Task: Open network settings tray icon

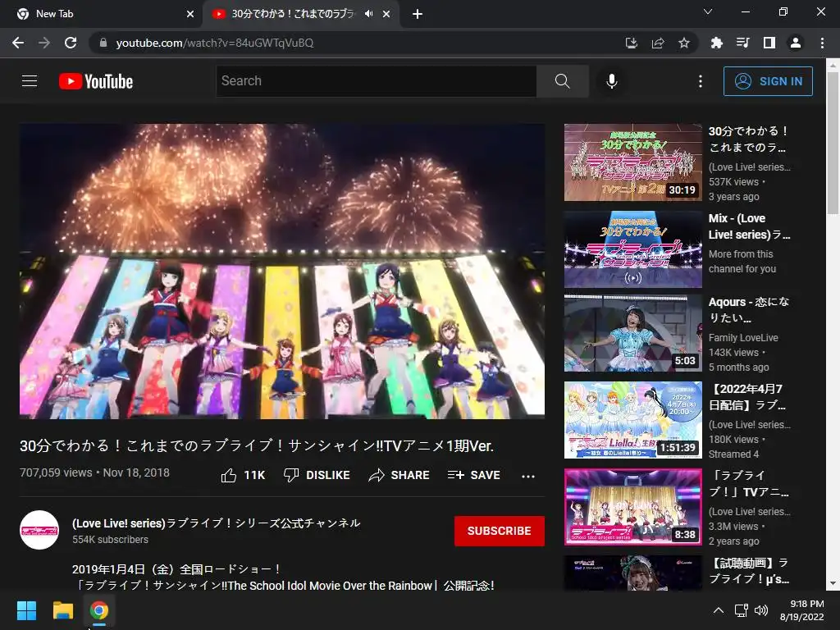Action: coord(741,610)
